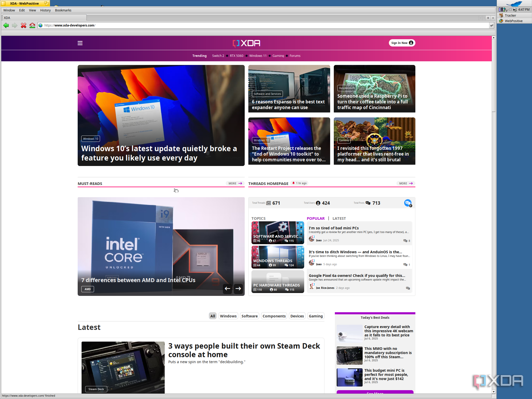
Task: Click Joao avatar on mini PCs thread
Action: pos(312,238)
